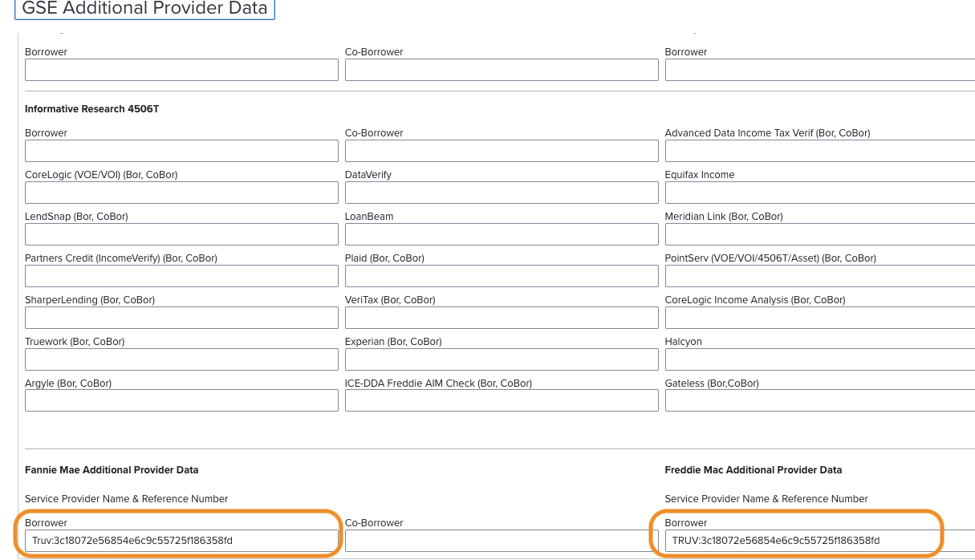Screen dimensions: 975x560
Task: Click the Fannie Mae Borrower field containing Truv
Action: [x=181, y=541]
